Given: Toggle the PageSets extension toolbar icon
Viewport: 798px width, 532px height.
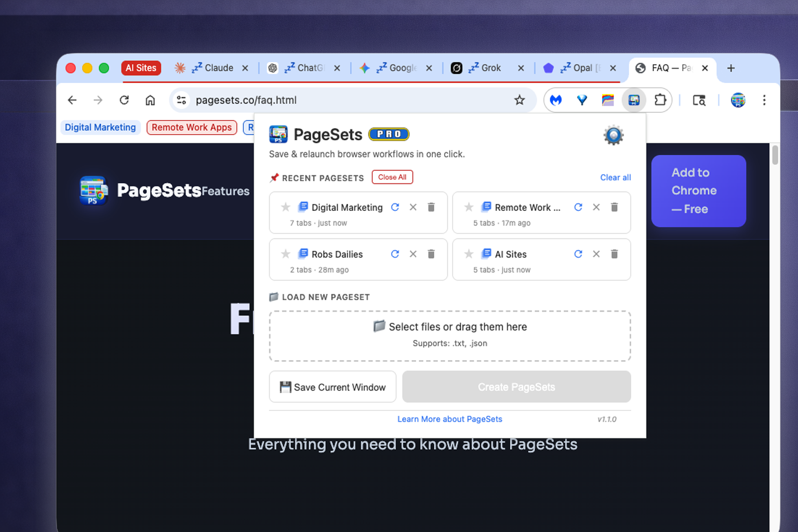Looking at the screenshot, I should click(634, 100).
